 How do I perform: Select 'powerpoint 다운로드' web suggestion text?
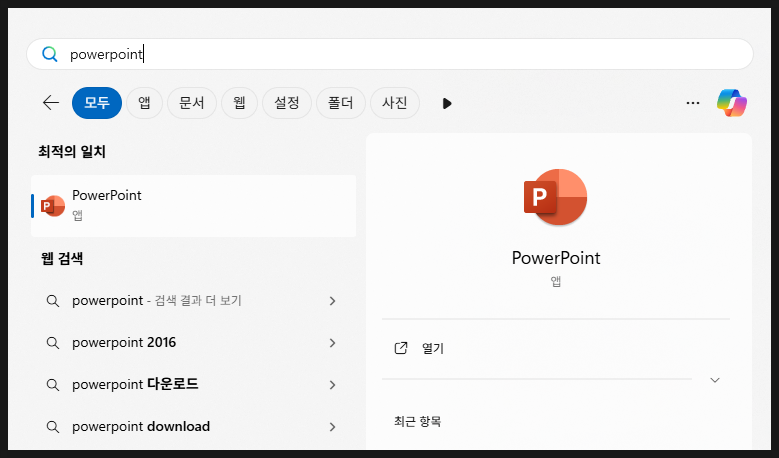135,384
